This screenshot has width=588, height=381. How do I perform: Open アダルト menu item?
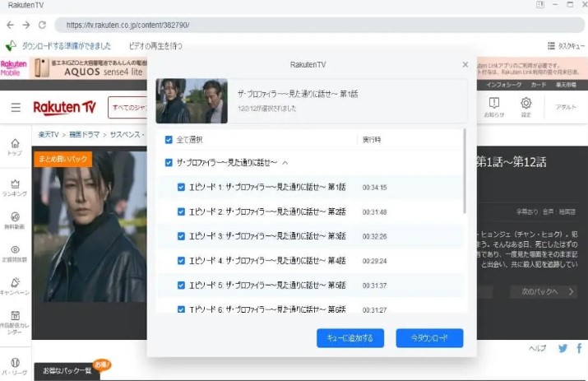(566, 107)
